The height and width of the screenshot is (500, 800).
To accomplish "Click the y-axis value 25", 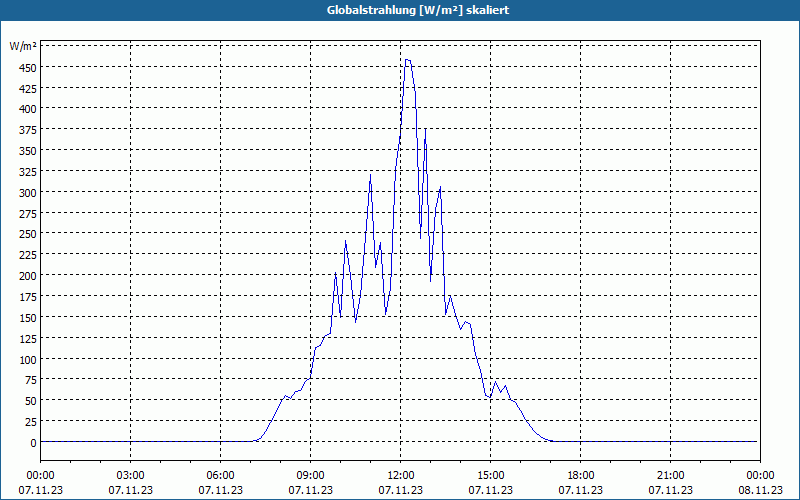I will coord(30,422).
